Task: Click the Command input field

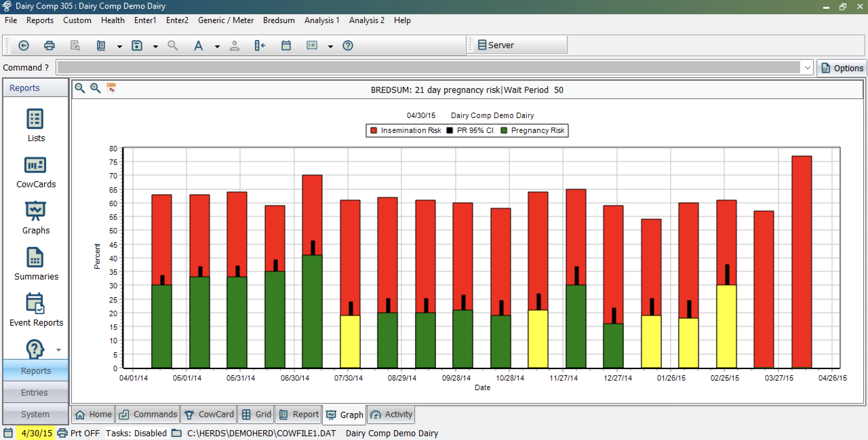Action: coord(429,68)
